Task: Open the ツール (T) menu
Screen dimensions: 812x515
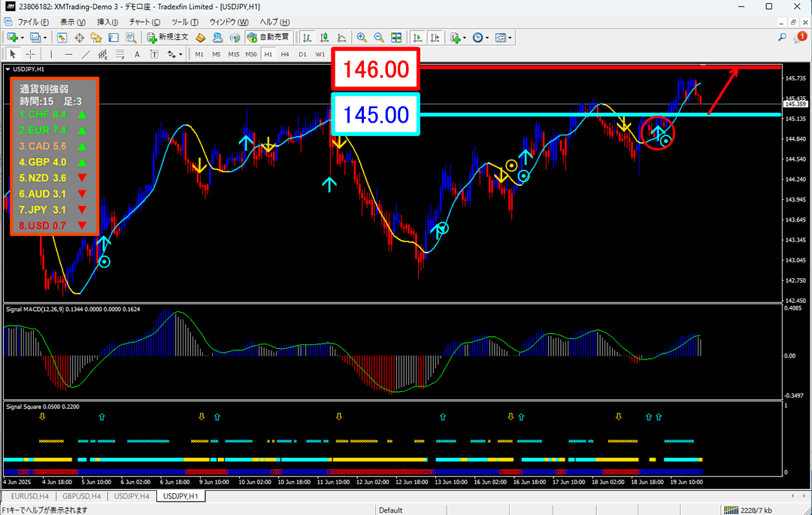Action: click(x=184, y=23)
